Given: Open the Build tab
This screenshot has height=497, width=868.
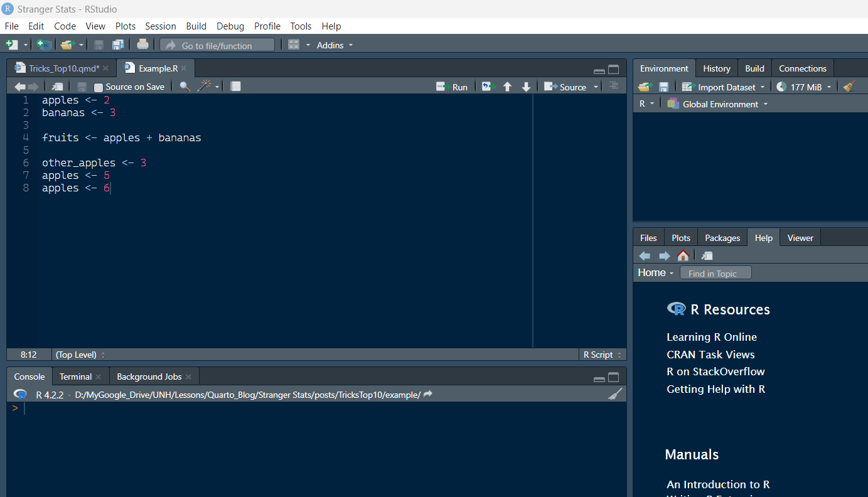Looking at the screenshot, I should coord(754,68).
